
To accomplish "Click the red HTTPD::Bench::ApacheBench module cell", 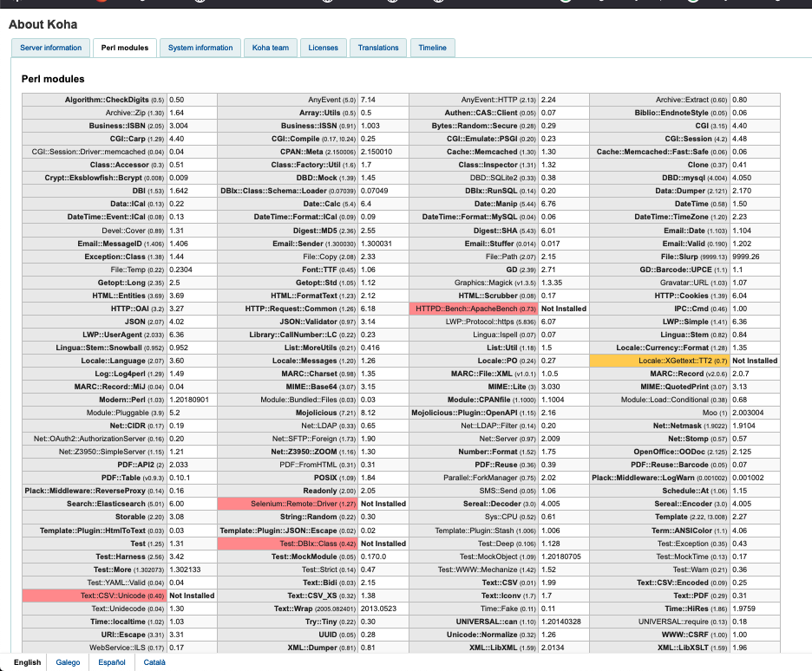I will pos(475,309).
